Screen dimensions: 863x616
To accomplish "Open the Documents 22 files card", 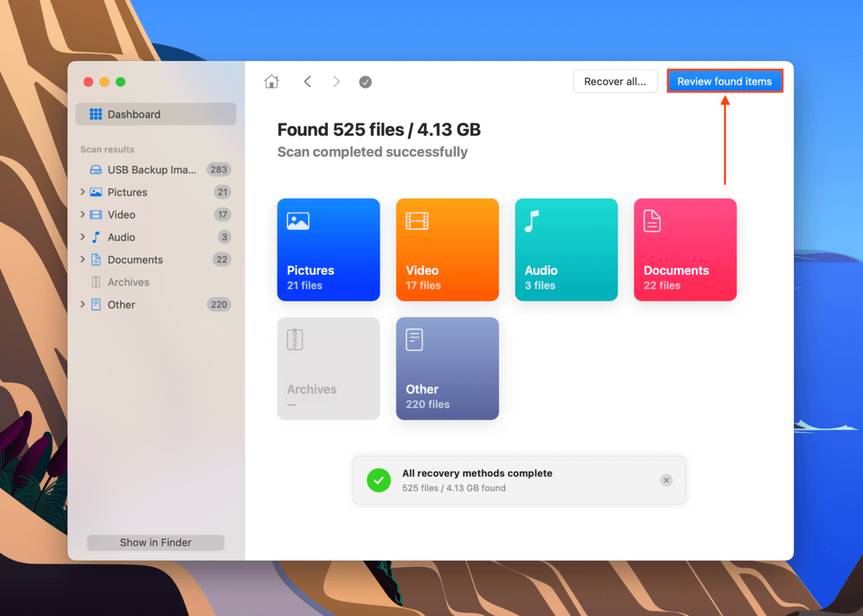I will 685,249.
